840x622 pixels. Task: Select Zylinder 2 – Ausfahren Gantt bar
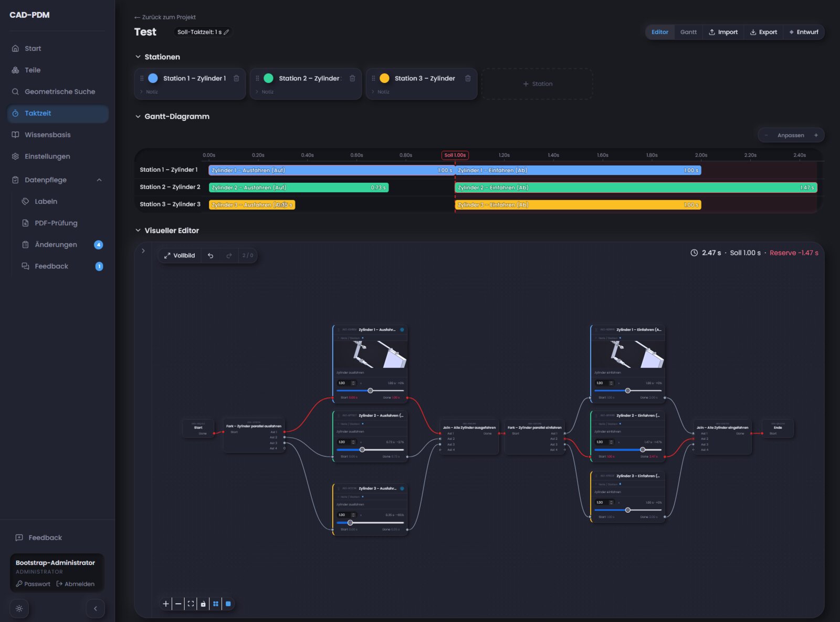[x=299, y=188]
